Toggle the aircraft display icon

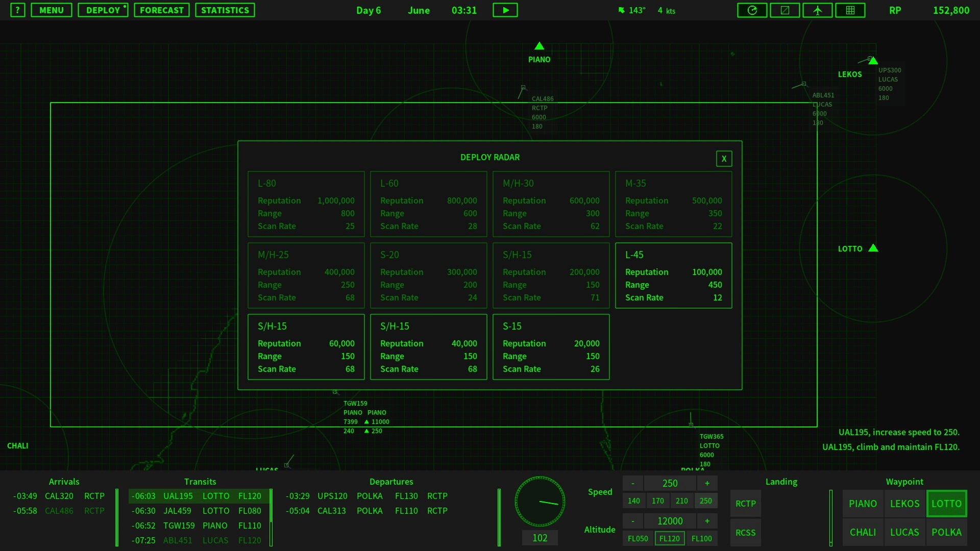click(817, 10)
